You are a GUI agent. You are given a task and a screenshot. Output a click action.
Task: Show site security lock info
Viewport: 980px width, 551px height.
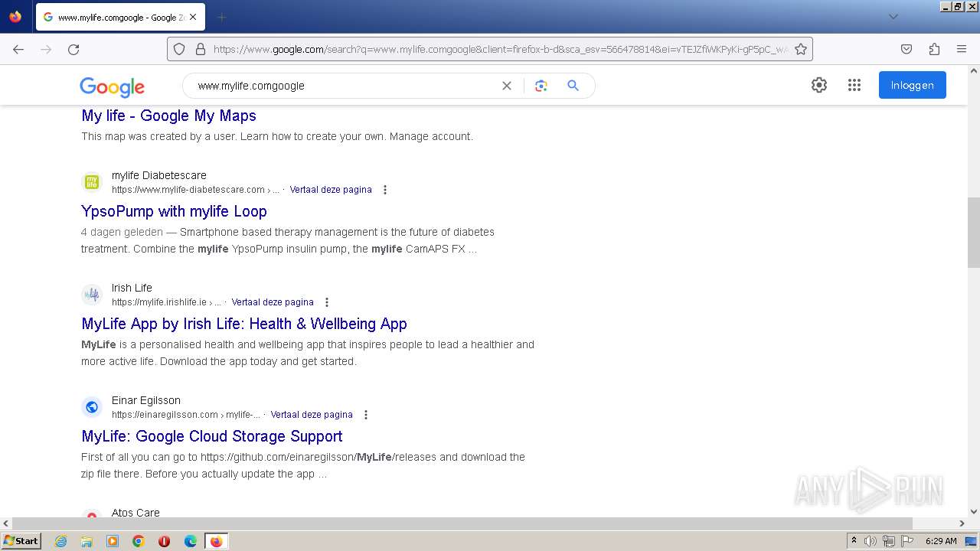point(201,49)
